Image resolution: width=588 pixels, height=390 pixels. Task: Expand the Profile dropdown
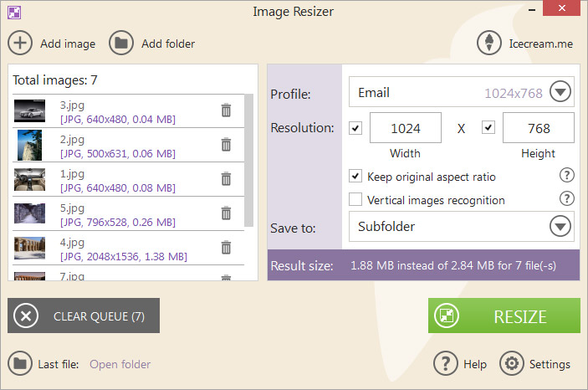tap(560, 92)
